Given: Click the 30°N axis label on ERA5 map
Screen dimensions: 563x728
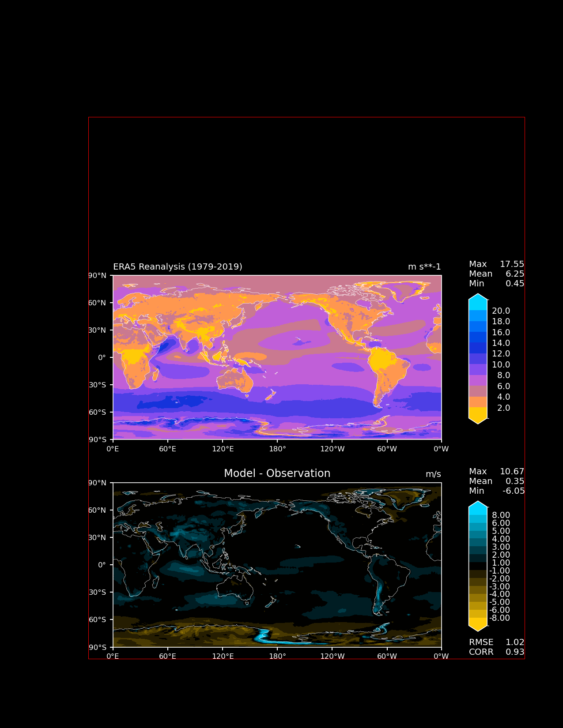Looking at the screenshot, I should (98, 330).
